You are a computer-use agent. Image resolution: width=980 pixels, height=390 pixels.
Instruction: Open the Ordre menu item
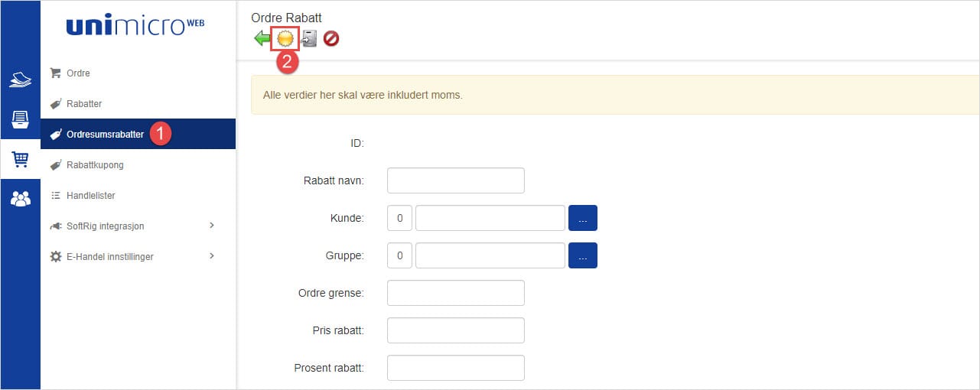point(78,73)
